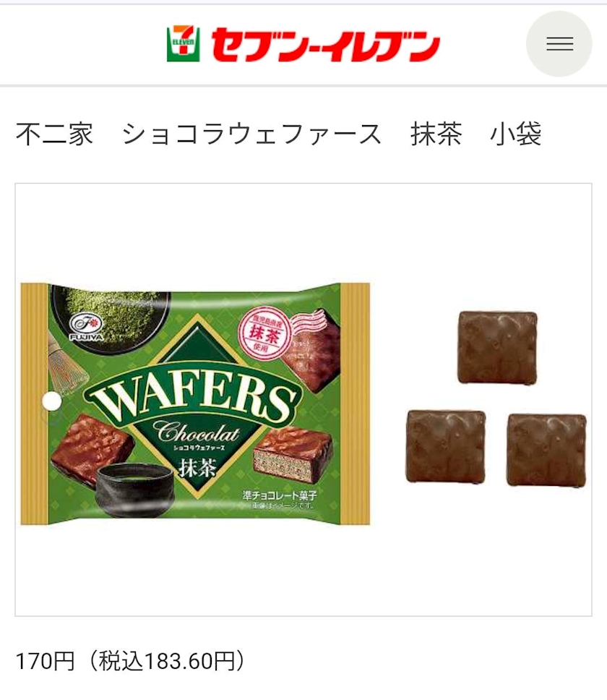Viewport: 607px width, 700px height.
Task: Tap the pink 抹茶 stamp on package
Action: click(264, 331)
